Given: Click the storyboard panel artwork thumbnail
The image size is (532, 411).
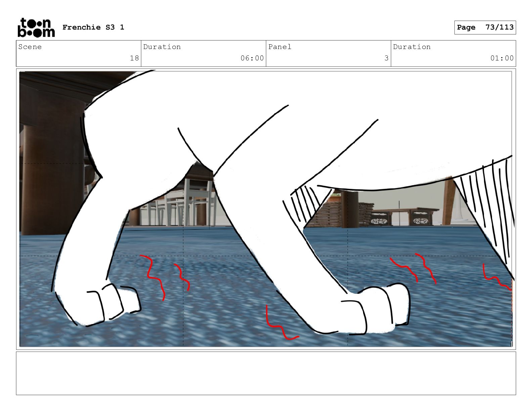Looking at the screenshot, I should pos(266,209).
